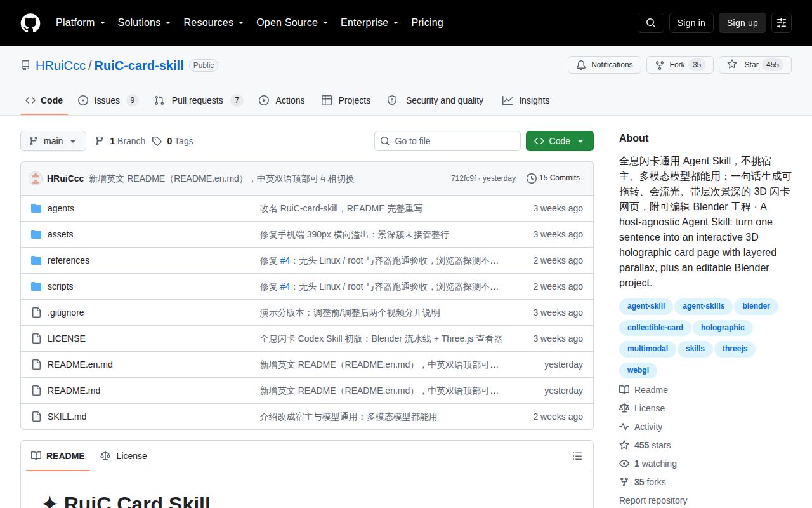Click the SKILL.md file icon
812x508 pixels.
[x=36, y=417]
